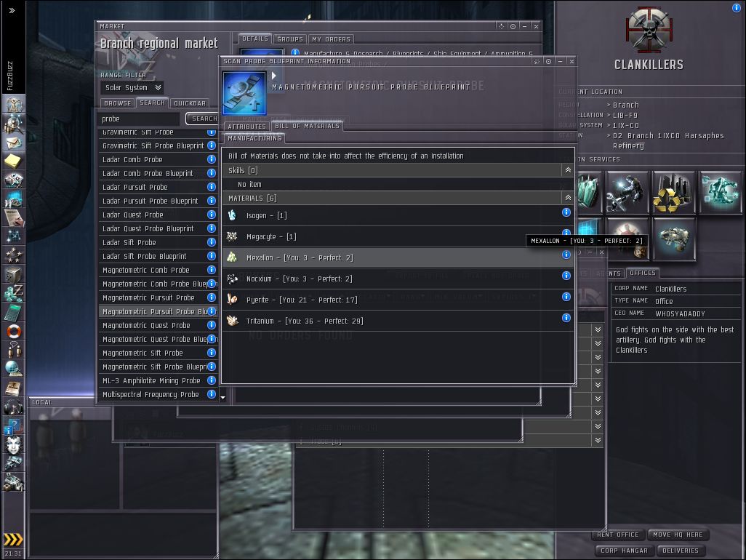Show info for Tritanium material
746x560 pixels.
(x=566, y=318)
